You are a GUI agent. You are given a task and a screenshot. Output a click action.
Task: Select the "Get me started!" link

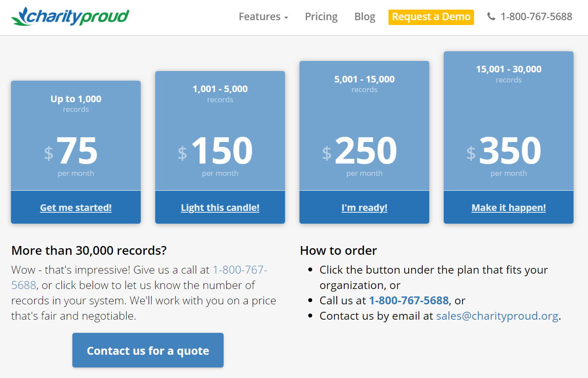(x=76, y=207)
